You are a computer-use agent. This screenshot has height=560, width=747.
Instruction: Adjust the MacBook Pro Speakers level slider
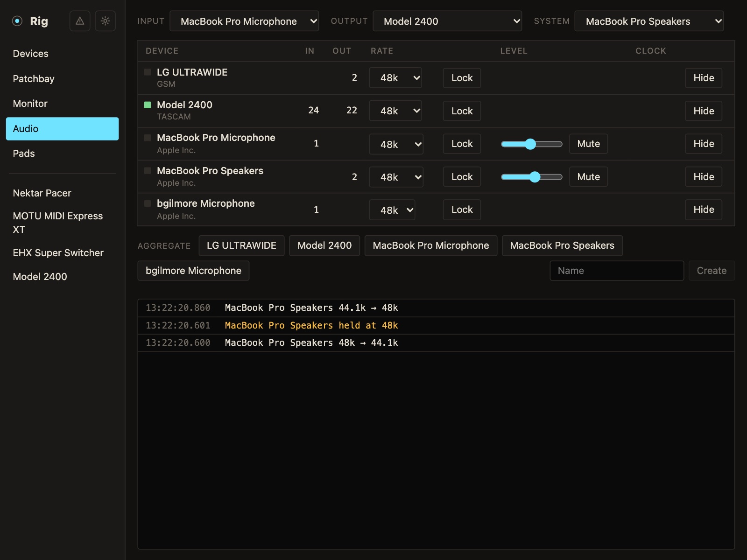[x=531, y=177]
